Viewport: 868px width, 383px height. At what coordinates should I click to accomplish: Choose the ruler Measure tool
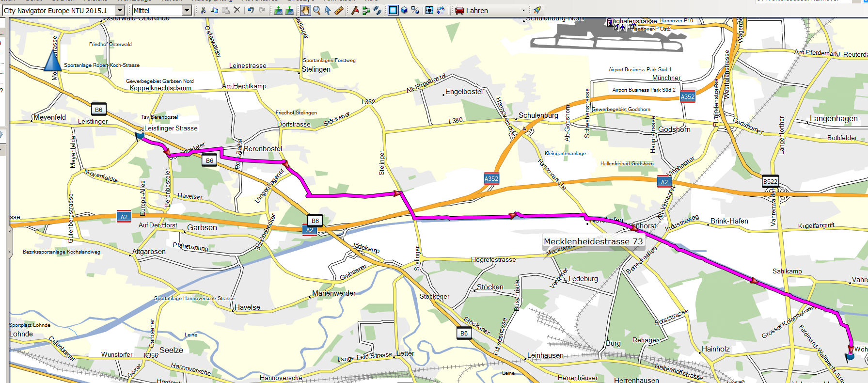pos(339,10)
